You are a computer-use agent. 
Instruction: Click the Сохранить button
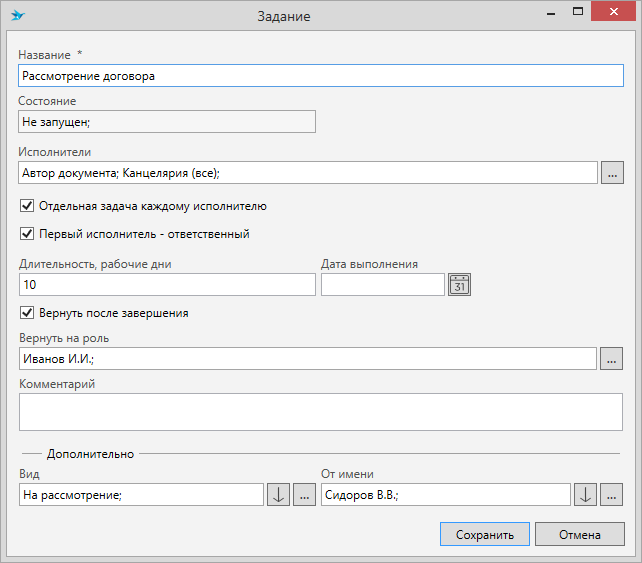click(485, 534)
